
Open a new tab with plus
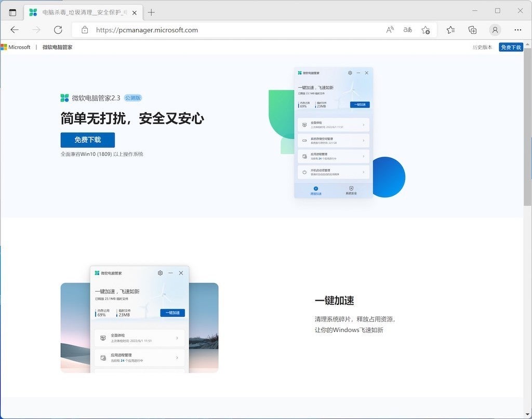(x=151, y=12)
